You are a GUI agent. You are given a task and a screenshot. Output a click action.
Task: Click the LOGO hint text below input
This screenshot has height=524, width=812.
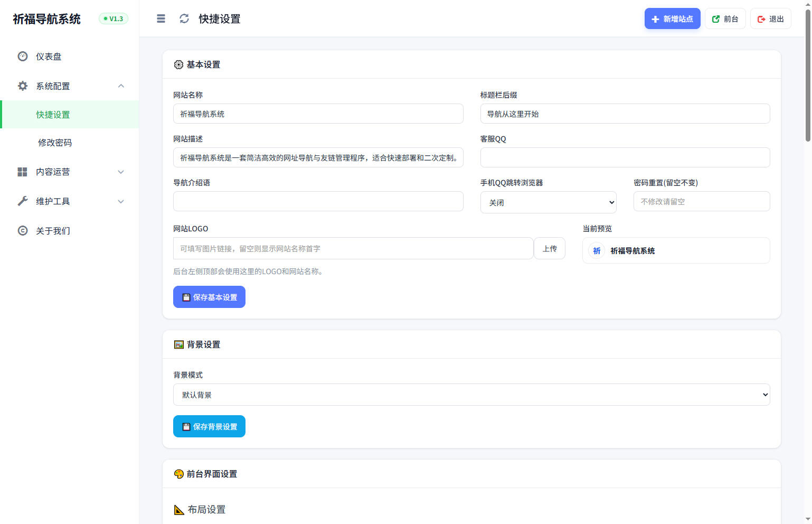pyautogui.click(x=249, y=272)
